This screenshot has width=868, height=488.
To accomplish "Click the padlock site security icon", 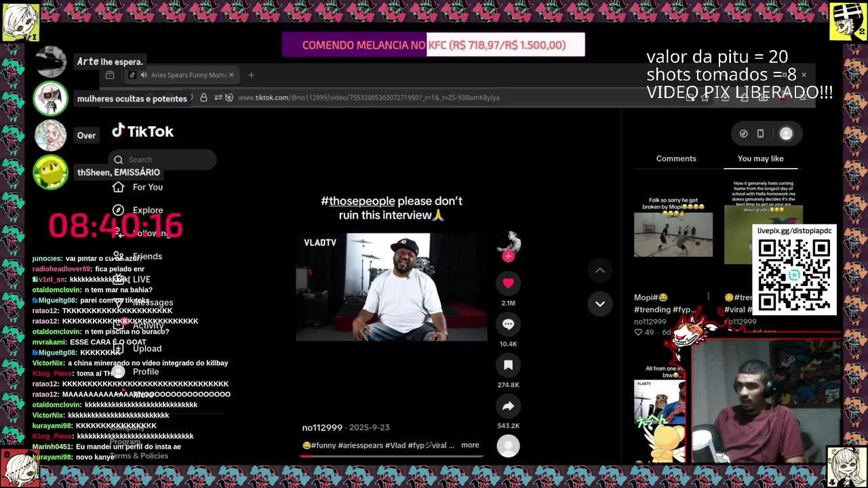I will click(203, 98).
